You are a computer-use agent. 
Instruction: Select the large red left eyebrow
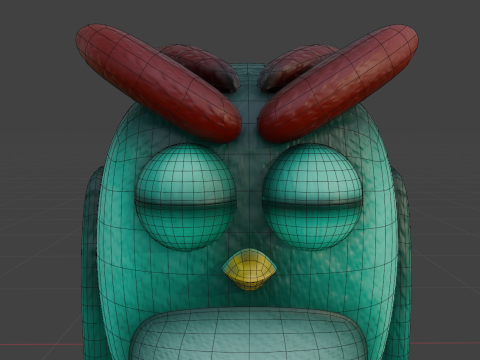[x=158, y=83]
